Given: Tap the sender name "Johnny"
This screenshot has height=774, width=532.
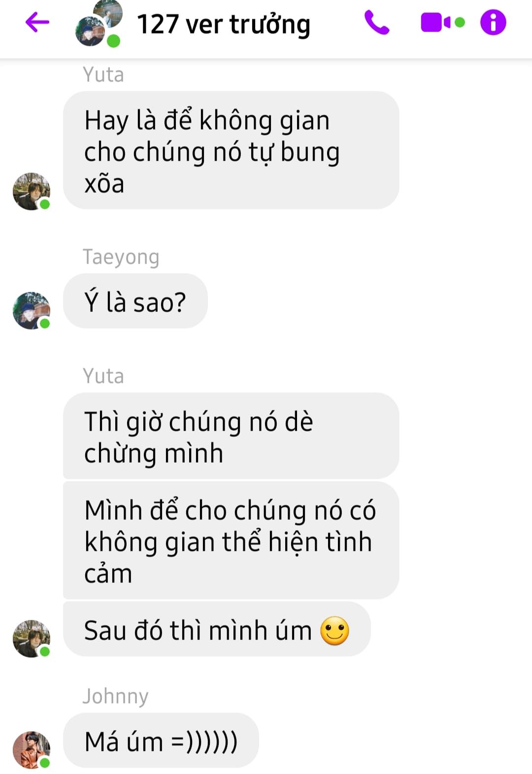Looking at the screenshot, I should pos(116,697).
